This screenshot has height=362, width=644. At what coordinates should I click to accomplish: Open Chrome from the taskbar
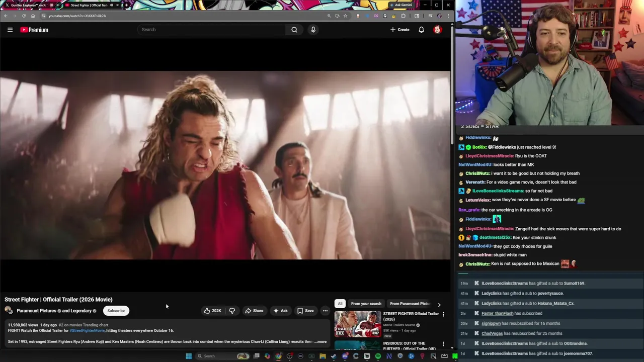(x=279, y=356)
